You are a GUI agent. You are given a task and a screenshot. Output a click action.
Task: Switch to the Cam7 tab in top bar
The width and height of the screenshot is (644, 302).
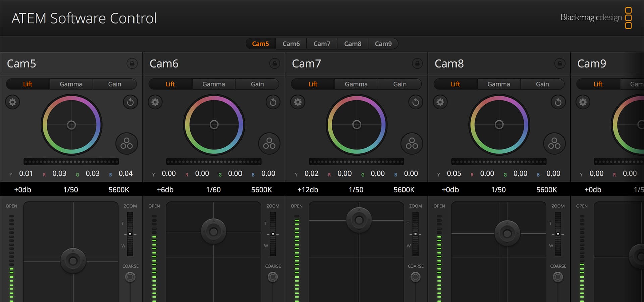click(x=322, y=44)
